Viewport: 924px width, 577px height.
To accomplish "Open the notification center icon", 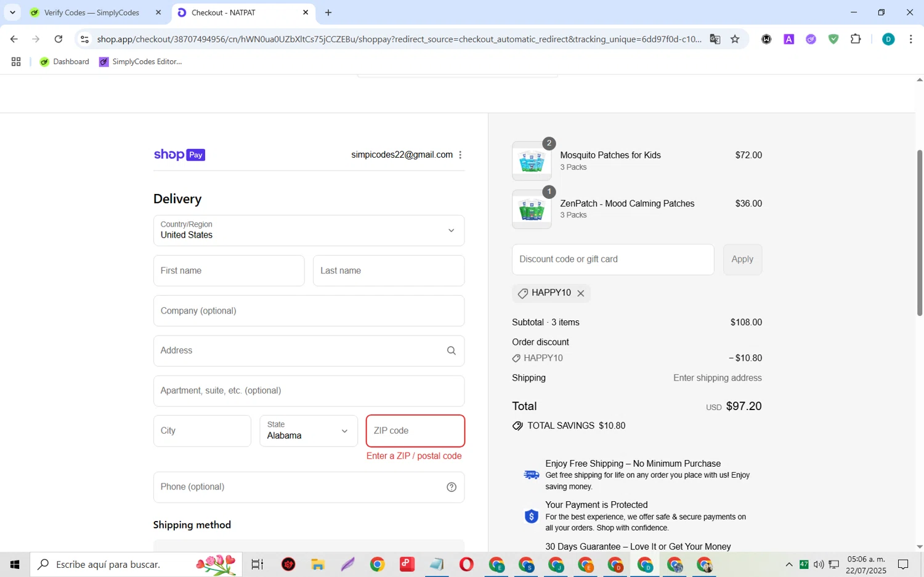I will point(903,564).
